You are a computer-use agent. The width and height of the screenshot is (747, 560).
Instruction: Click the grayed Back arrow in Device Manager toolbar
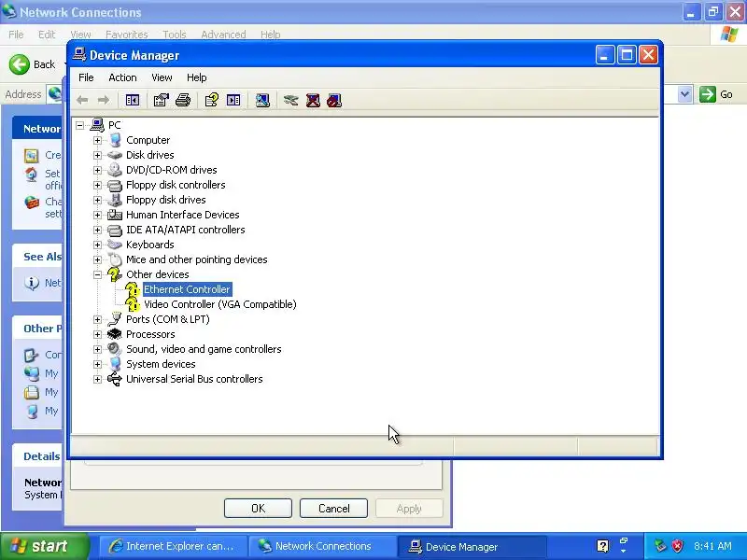coord(82,100)
